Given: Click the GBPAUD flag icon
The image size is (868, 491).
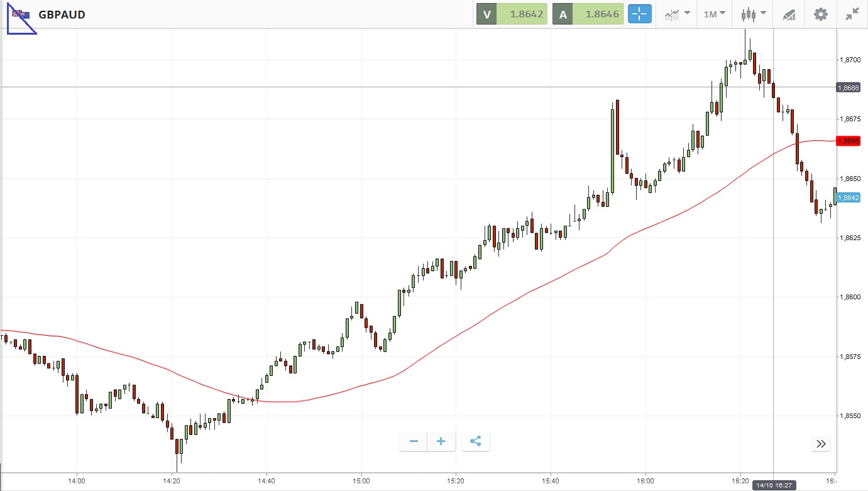Looking at the screenshot, I should coord(21,13).
